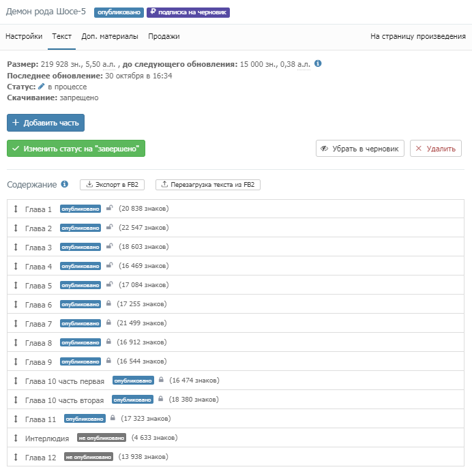Open the Интерлюдия chapter row

point(47,438)
